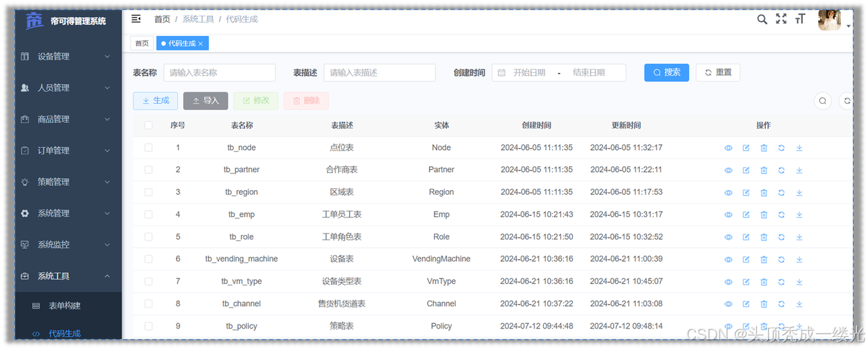Check the tb_emp row checkbox
Screen dimensions: 868x349
tap(149, 215)
